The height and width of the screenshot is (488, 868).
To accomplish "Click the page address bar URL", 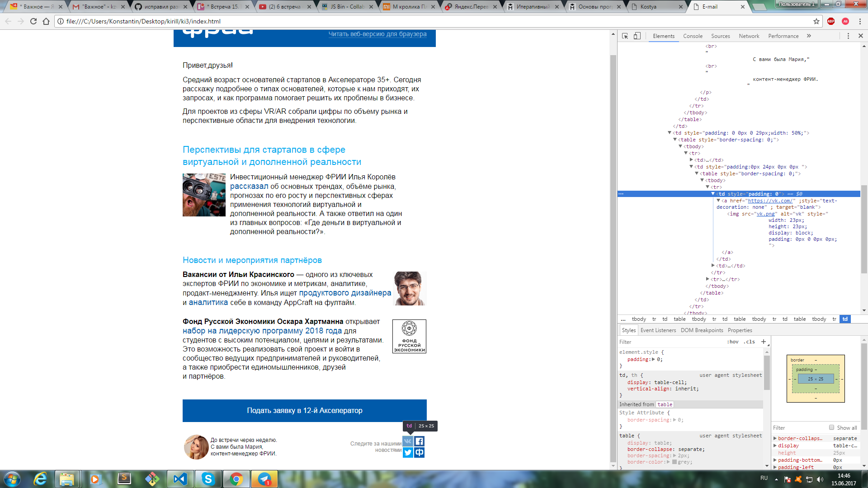I will point(143,21).
